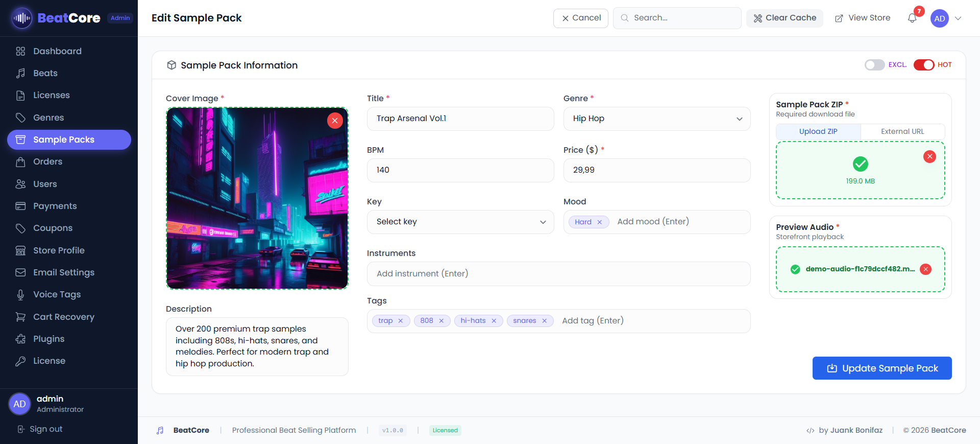980x444 pixels.
Task: Open the notifications bell
Action: [912, 18]
